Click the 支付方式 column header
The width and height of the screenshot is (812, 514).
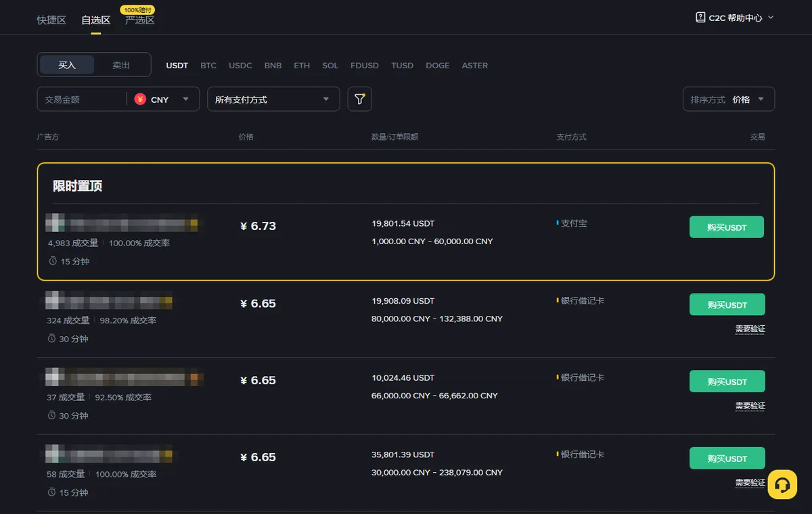[572, 137]
